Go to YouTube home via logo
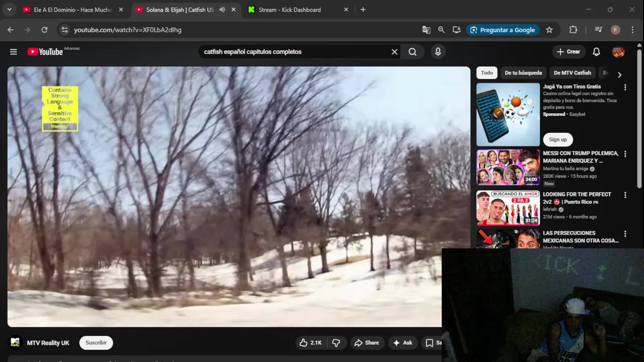 45,52
